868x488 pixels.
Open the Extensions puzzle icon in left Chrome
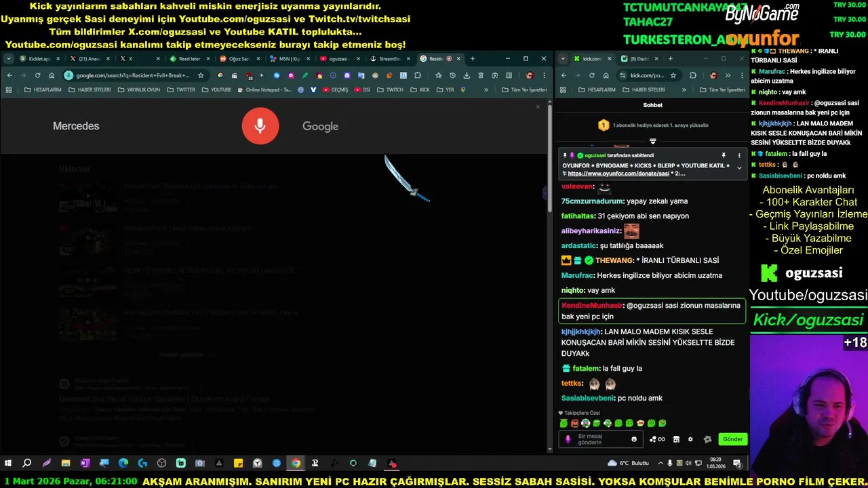click(417, 75)
